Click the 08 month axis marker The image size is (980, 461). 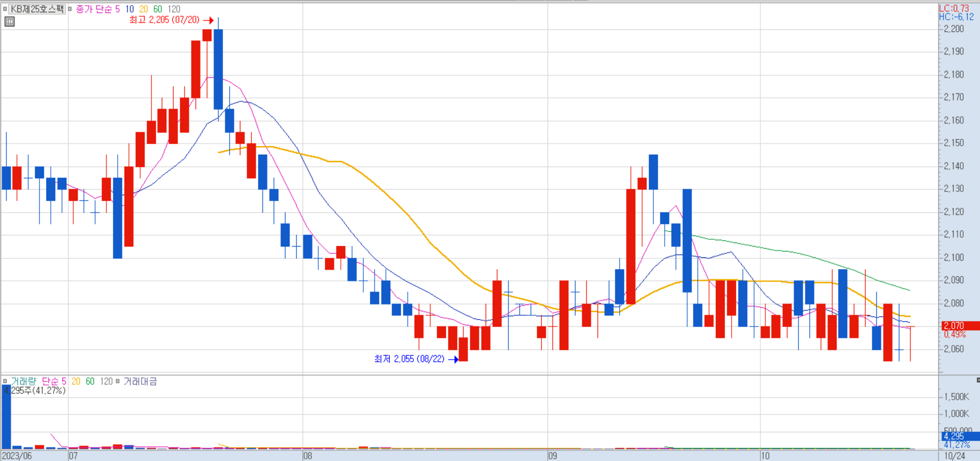pos(308,456)
